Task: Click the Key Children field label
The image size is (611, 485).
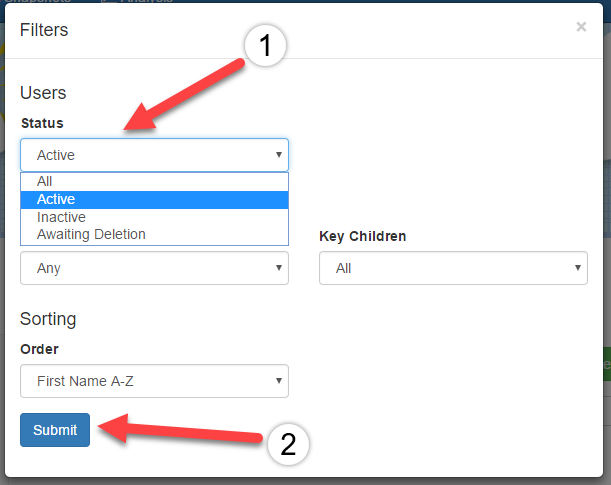Action: 363,236
